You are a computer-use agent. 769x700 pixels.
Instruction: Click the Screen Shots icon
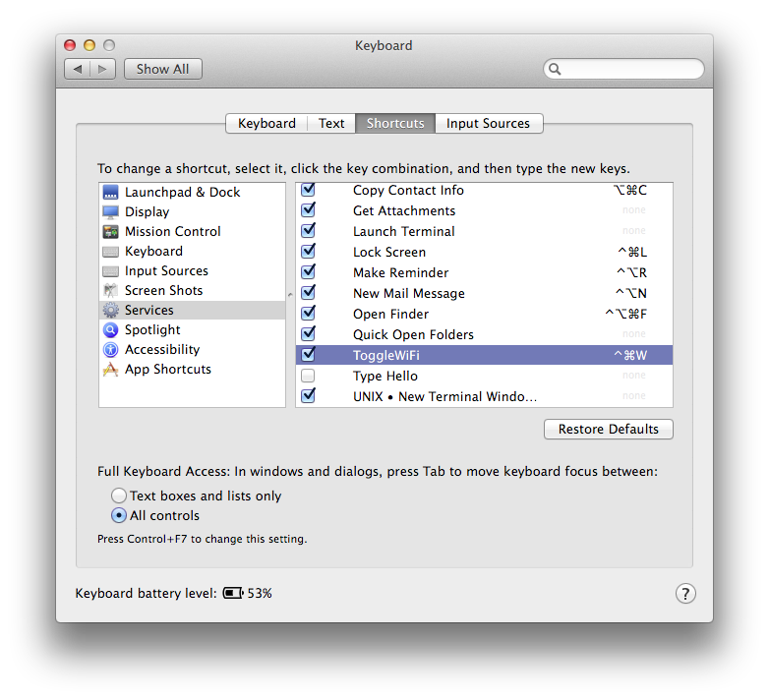click(x=111, y=291)
